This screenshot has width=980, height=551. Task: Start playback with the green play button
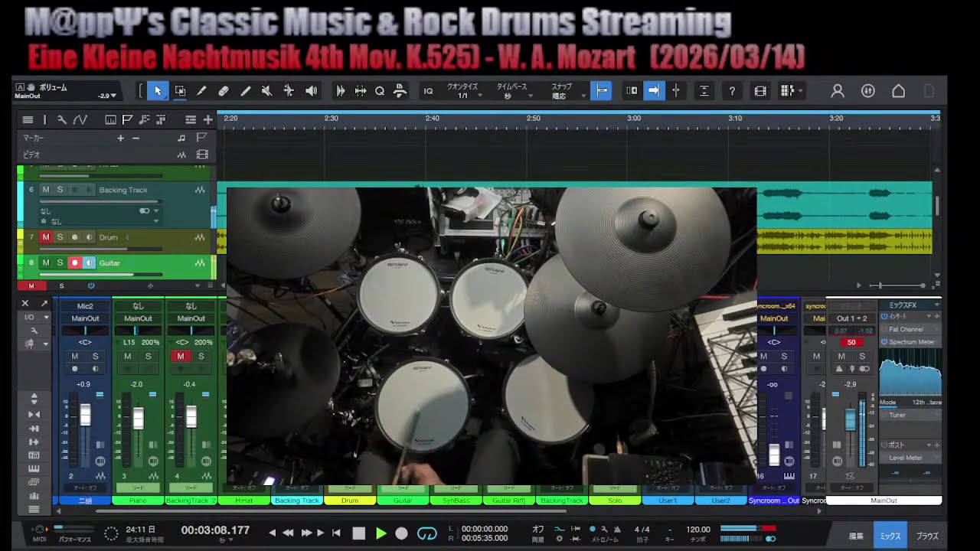tap(381, 533)
